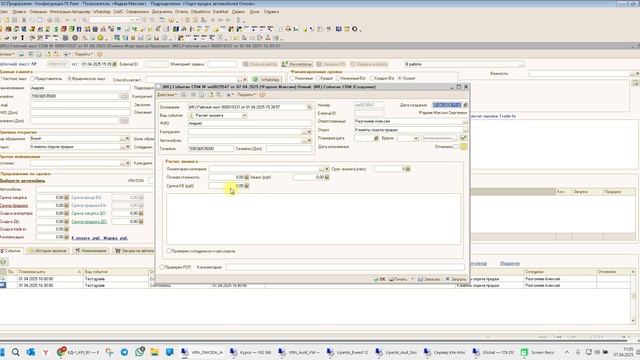640x360 pixels.
Task: Open Yandex browser from the taskbar
Action: 46,352
